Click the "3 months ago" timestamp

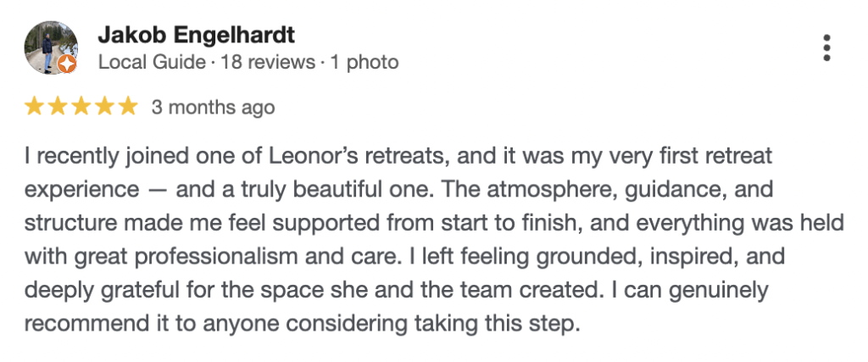pos(213,108)
